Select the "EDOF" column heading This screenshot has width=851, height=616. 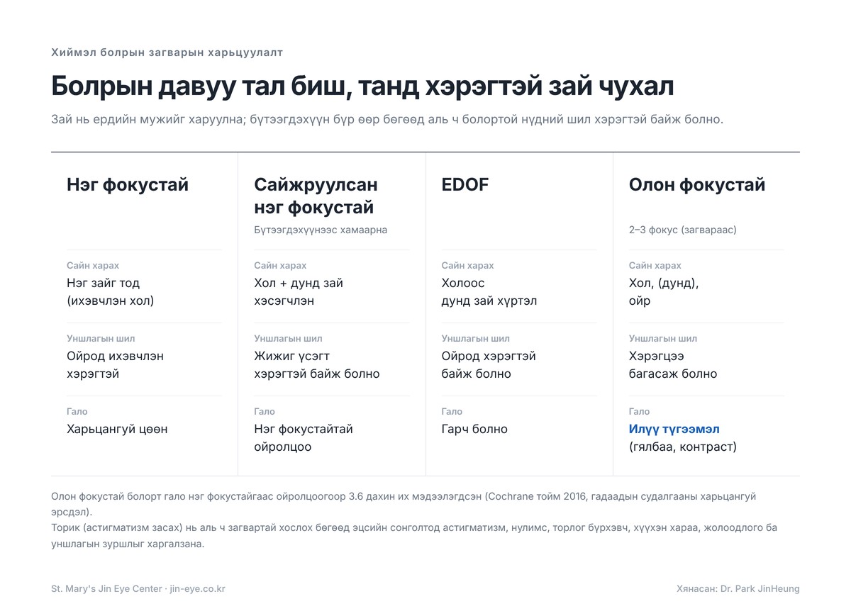tap(465, 185)
